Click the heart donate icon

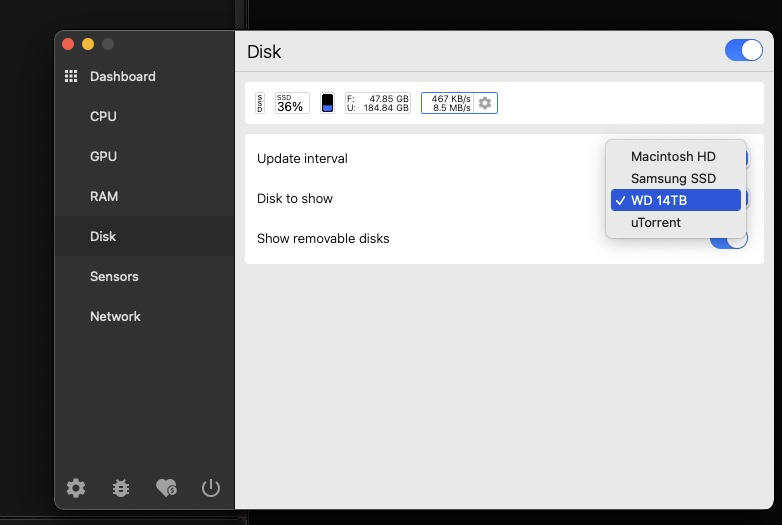[166, 488]
